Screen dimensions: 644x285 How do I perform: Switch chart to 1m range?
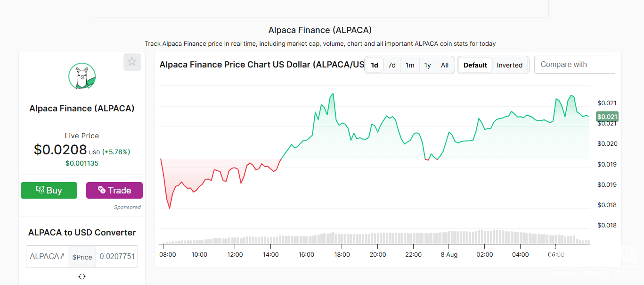coord(410,65)
